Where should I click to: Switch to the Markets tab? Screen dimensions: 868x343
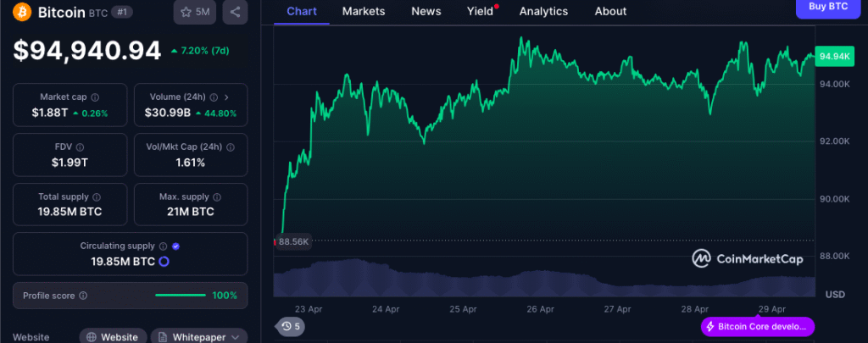pyautogui.click(x=364, y=11)
